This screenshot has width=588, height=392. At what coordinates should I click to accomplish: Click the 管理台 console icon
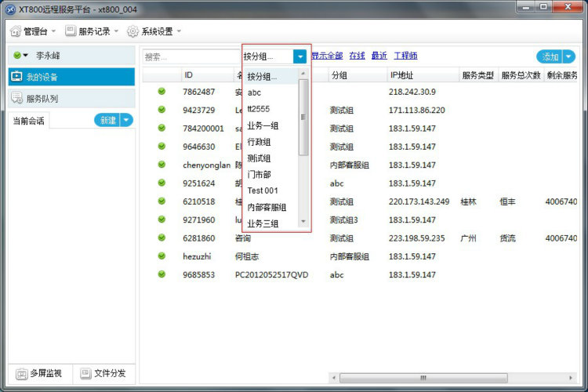click(x=16, y=31)
